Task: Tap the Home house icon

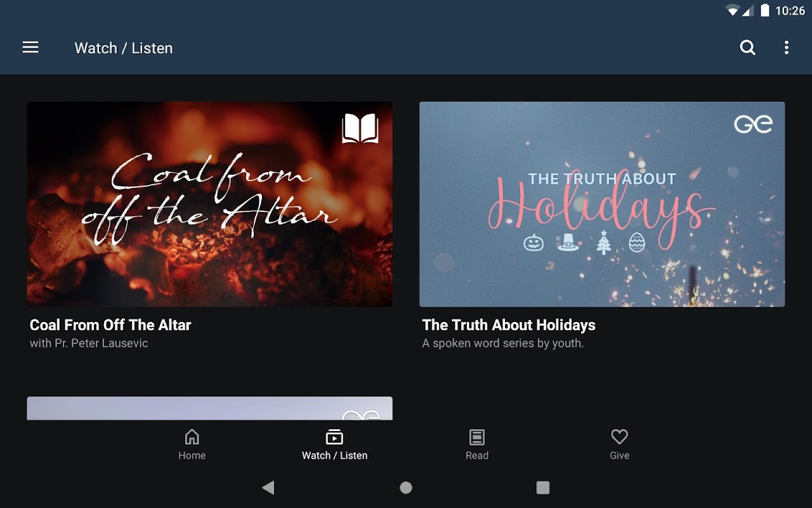Action: [192, 437]
